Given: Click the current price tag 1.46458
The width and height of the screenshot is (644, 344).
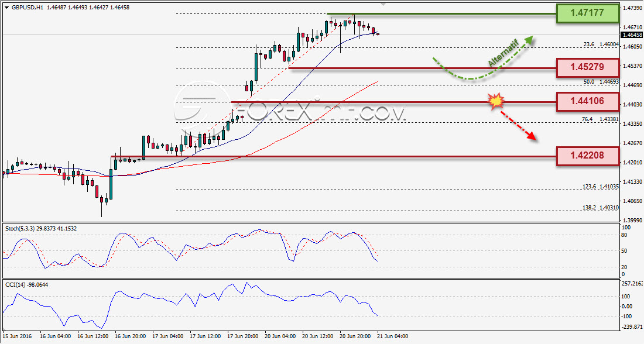Looking at the screenshot, I should pyautogui.click(x=632, y=35).
